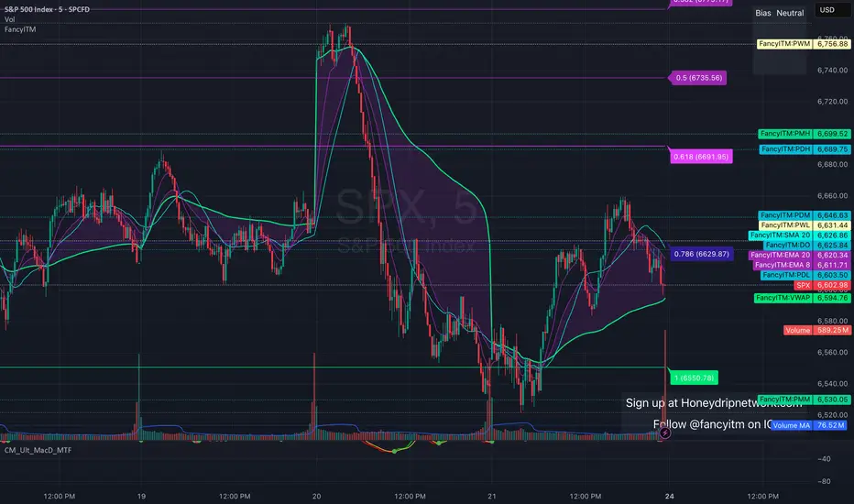
Task: Click the FancyITM:EMA 8 price label
Action: click(x=802, y=265)
